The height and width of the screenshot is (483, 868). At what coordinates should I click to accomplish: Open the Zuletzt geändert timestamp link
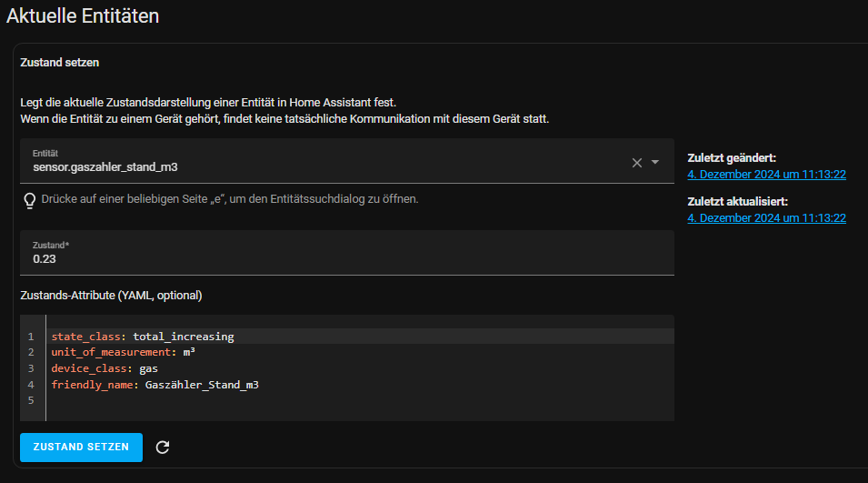click(x=767, y=174)
